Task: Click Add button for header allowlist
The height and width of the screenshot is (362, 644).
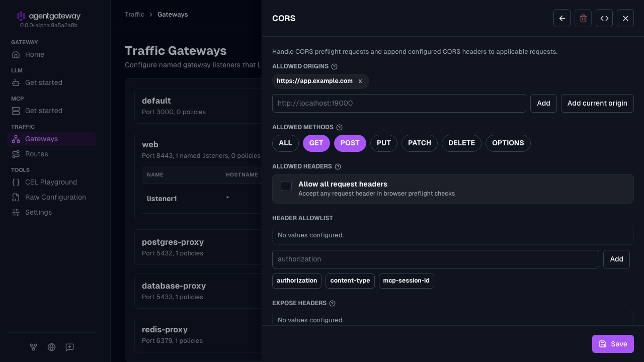Action: pyautogui.click(x=616, y=259)
